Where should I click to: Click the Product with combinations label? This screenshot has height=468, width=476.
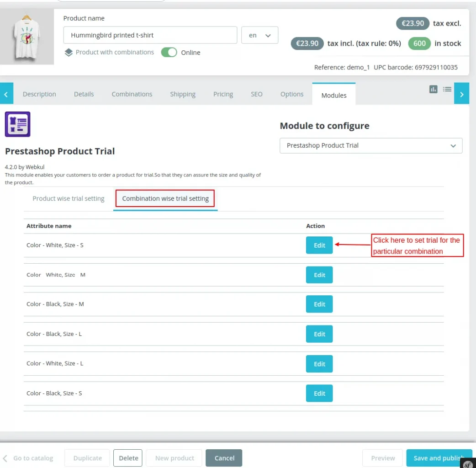(115, 52)
